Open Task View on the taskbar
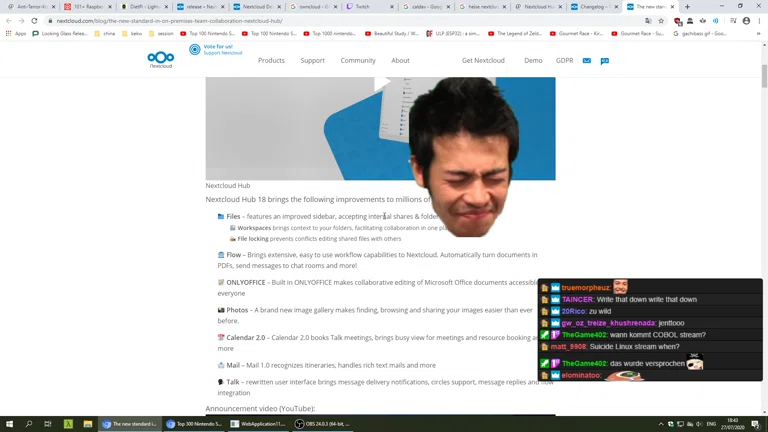Image resolution: width=768 pixels, height=432 pixels. (x=48, y=424)
